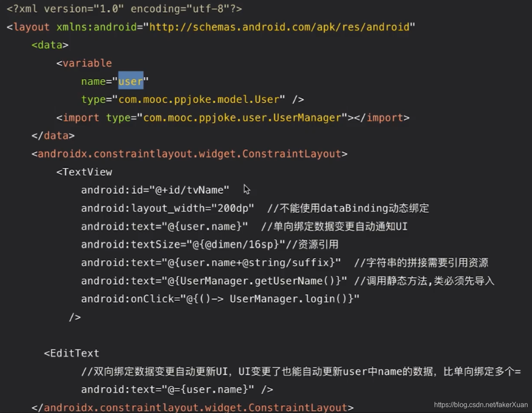Viewport: 532px width, 413px height.
Task: Click the <TextView tag
Action: [84, 172]
